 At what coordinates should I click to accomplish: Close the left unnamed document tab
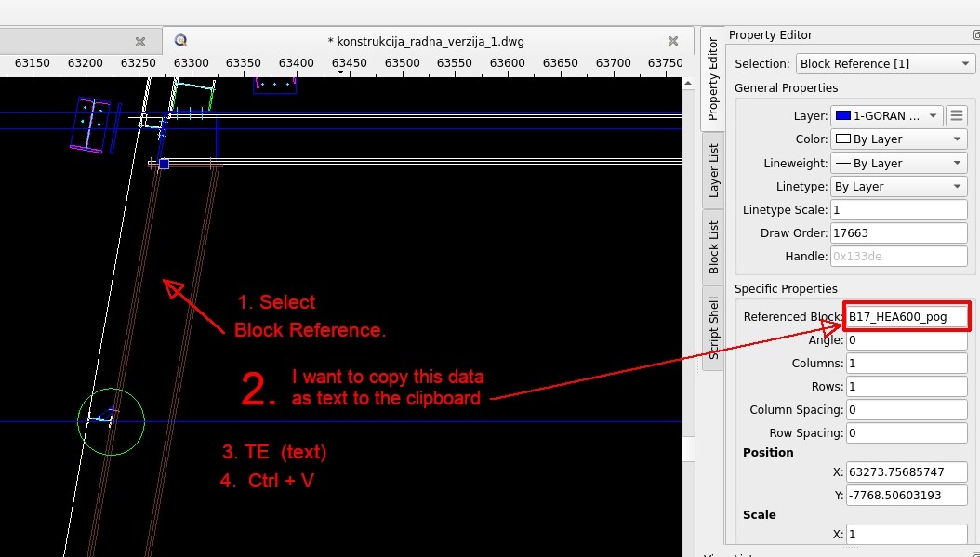point(139,41)
